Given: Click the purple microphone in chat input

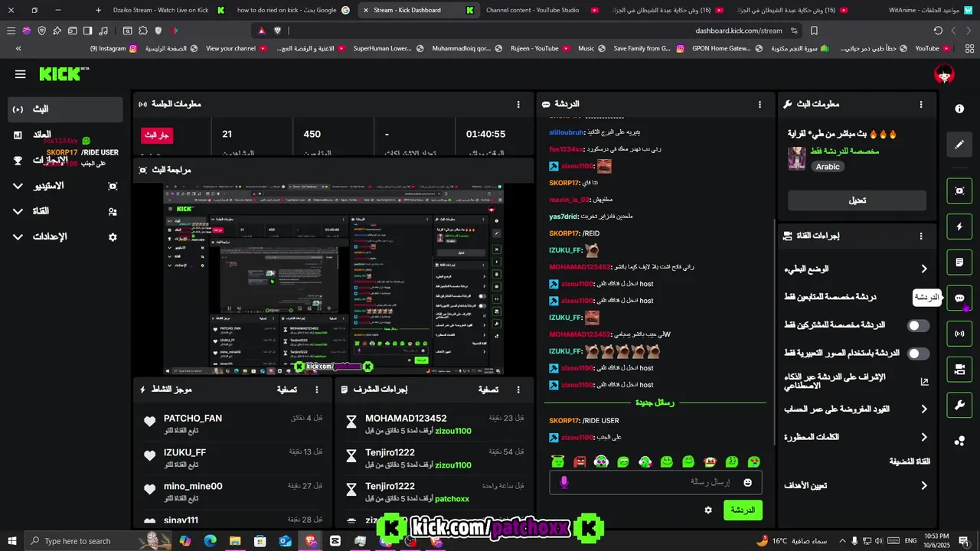Looking at the screenshot, I should [564, 482].
